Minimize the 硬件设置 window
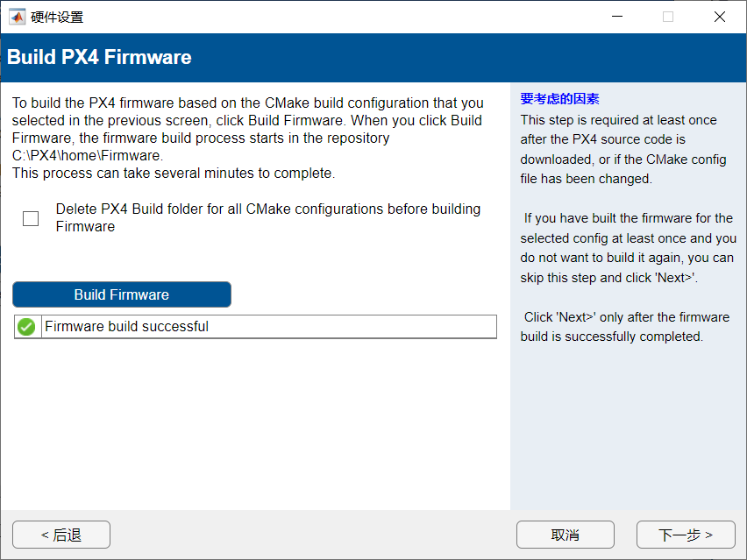The image size is (747, 560). point(616,17)
